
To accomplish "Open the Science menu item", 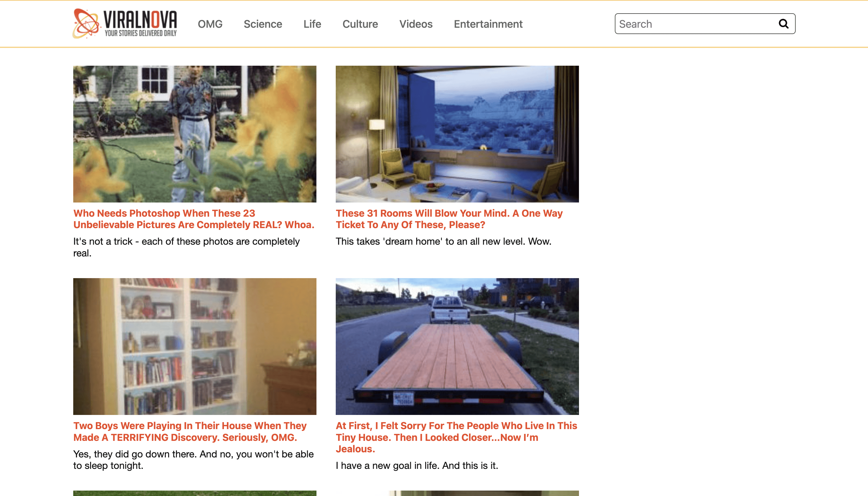I will 263,24.
